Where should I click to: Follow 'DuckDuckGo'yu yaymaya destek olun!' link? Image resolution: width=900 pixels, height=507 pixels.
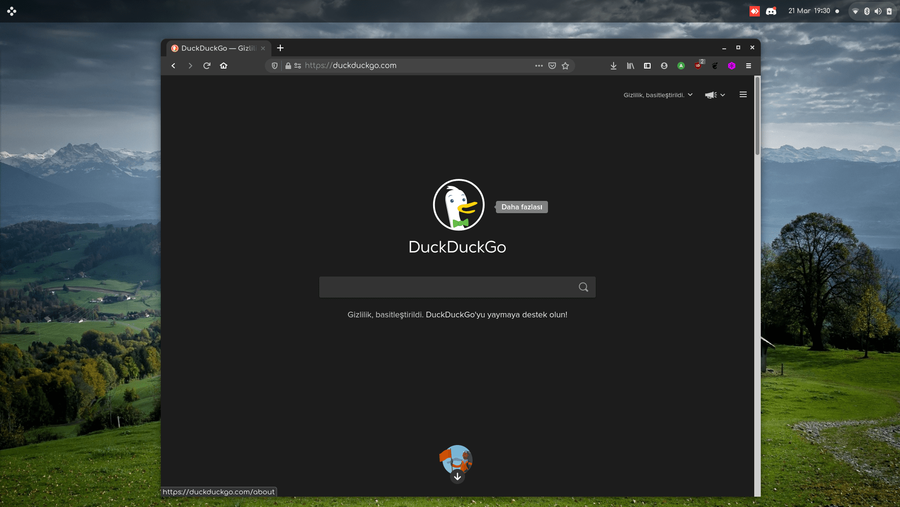pos(496,315)
